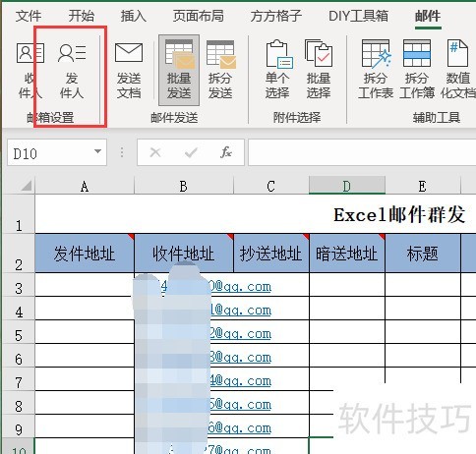Click the 发送文档 envelope icon

click(x=129, y=52)
